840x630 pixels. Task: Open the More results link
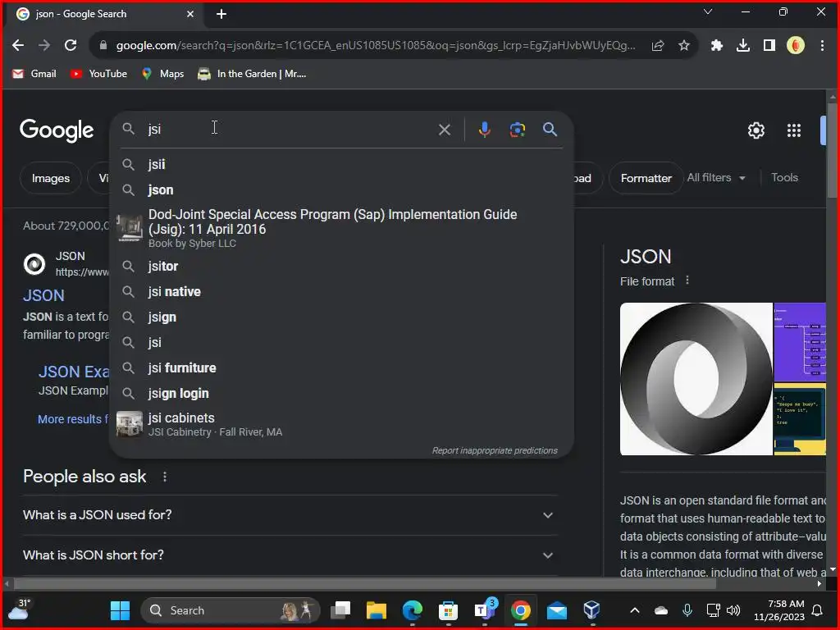(72, 419)
